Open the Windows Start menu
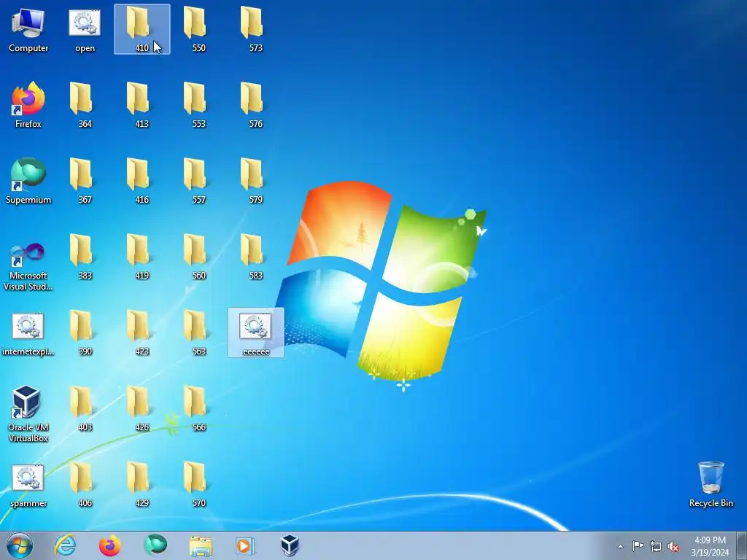This screenshot has height=560, width=747. 20,545
